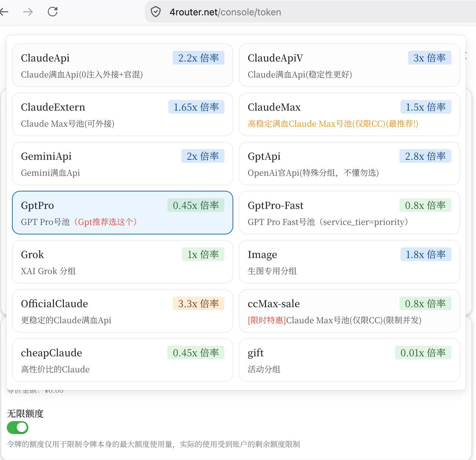The height and width of the screenshot is (460, 476).
Task: Click the 1.65x 倍率 badge on ClaudeExtern
Action: pyautogui.click(x=196, y=107)
